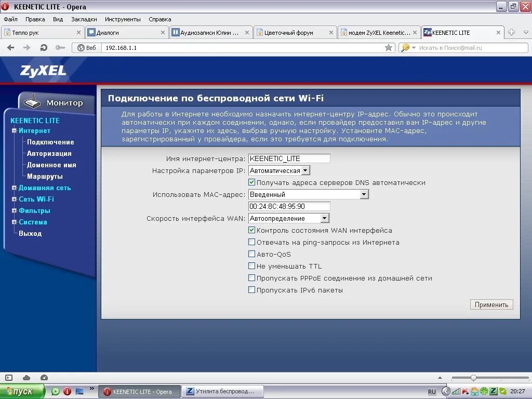Expand hidden quick launch items chevron
Screen dimensions: 532x399
click(x=92, y=389)
